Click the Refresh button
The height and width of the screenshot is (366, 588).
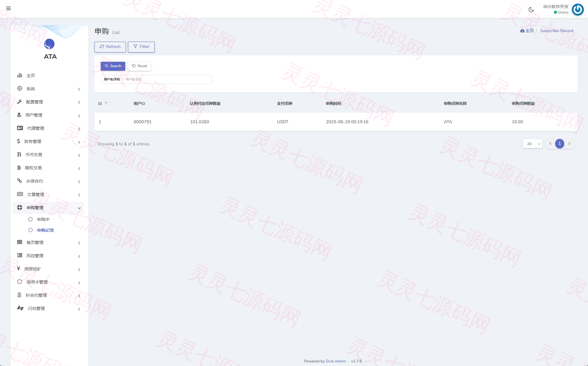click(x=110, y=47)
